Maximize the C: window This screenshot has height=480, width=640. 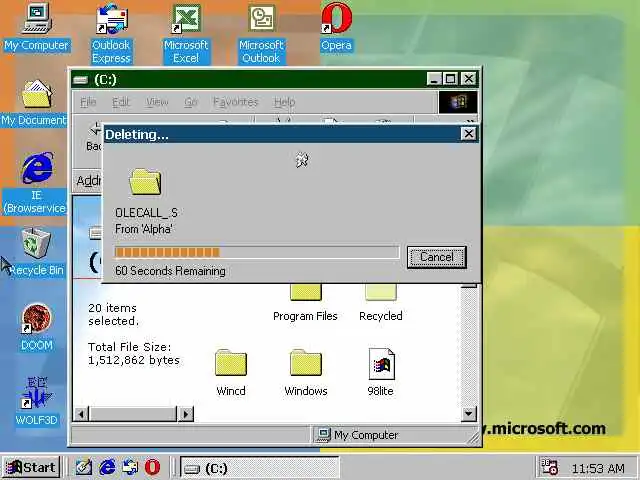click(x=451, y=78)
